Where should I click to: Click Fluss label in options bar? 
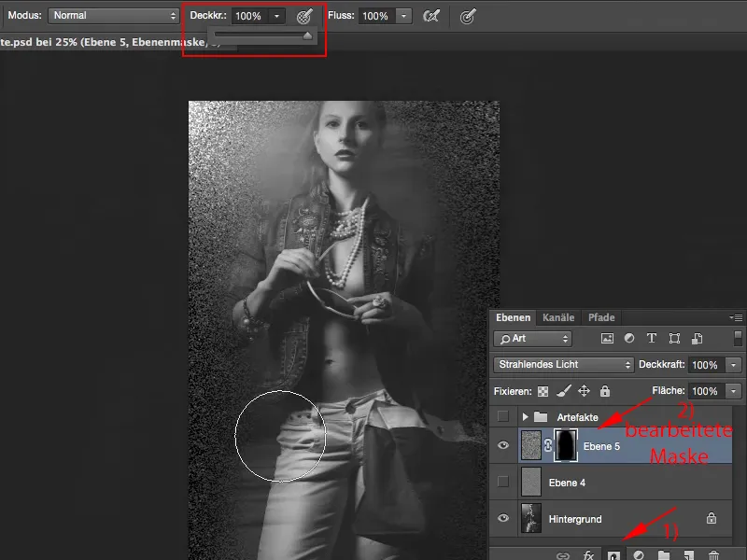341,15
